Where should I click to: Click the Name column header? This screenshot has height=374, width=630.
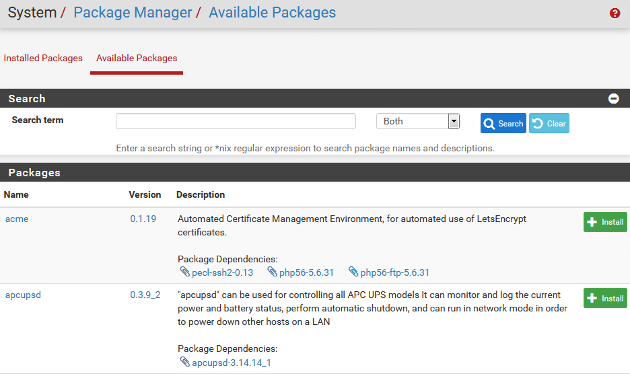point(16,195)
